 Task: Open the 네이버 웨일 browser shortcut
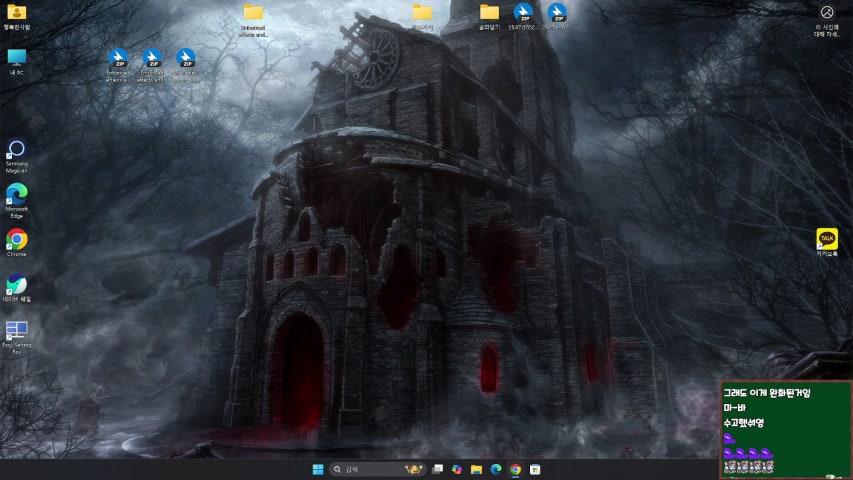click(16, 288)
